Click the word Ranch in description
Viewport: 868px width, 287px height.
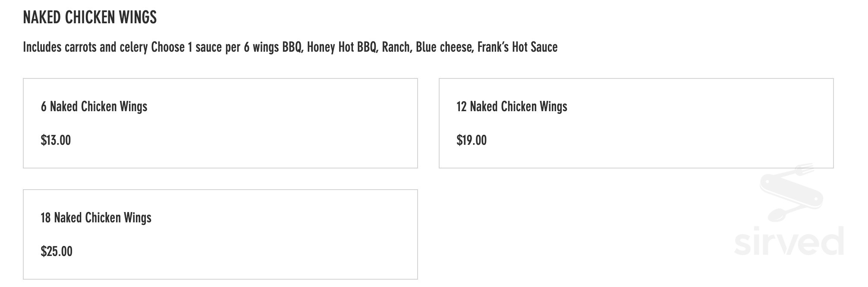click(396, 47)
